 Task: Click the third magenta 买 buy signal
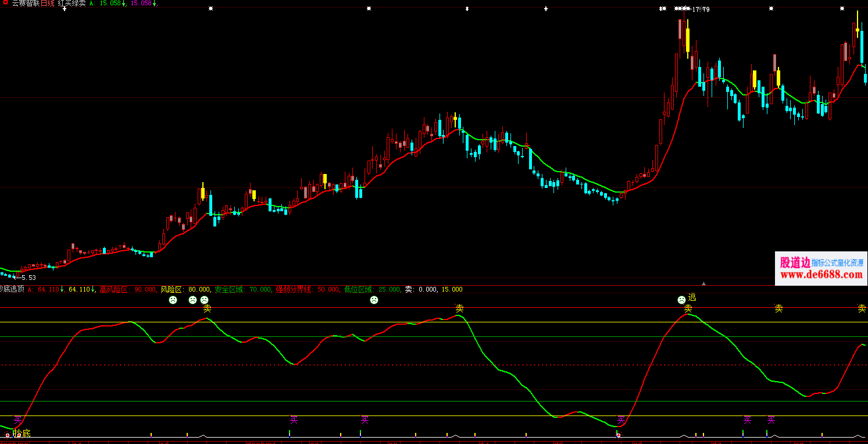coord(365,420)
